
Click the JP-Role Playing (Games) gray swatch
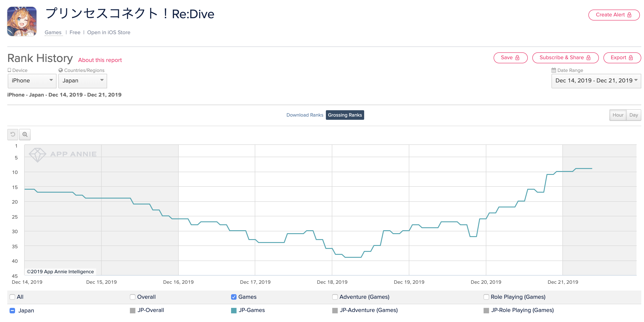[486, 311]
